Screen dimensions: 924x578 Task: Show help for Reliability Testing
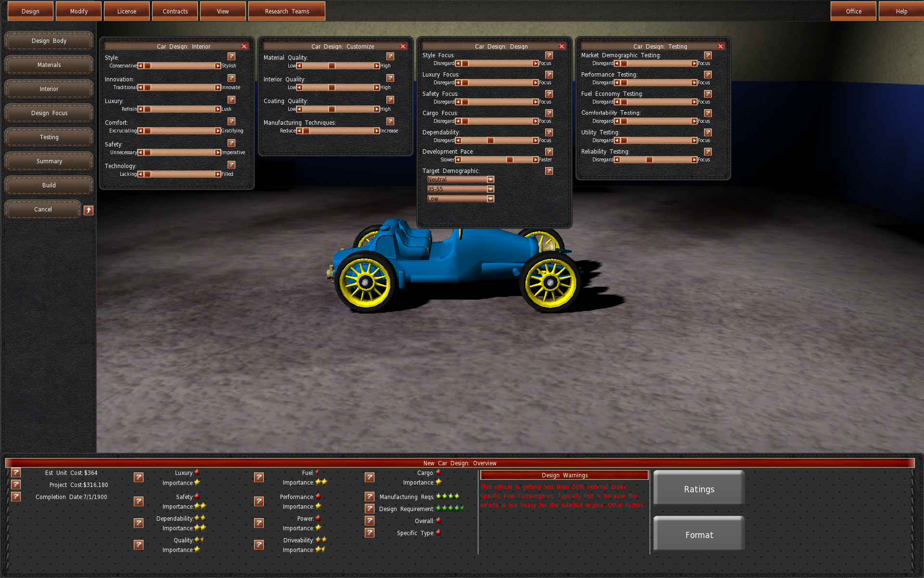point(708,152)
